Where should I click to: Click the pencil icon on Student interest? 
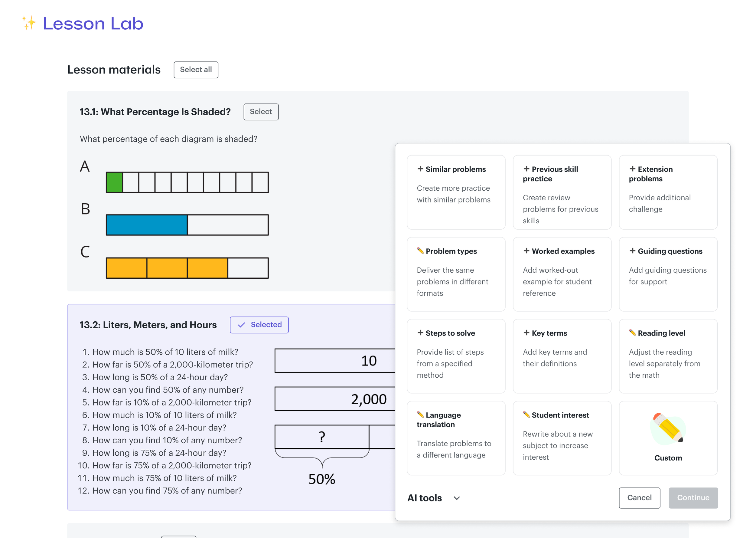[x=526, y=414]
